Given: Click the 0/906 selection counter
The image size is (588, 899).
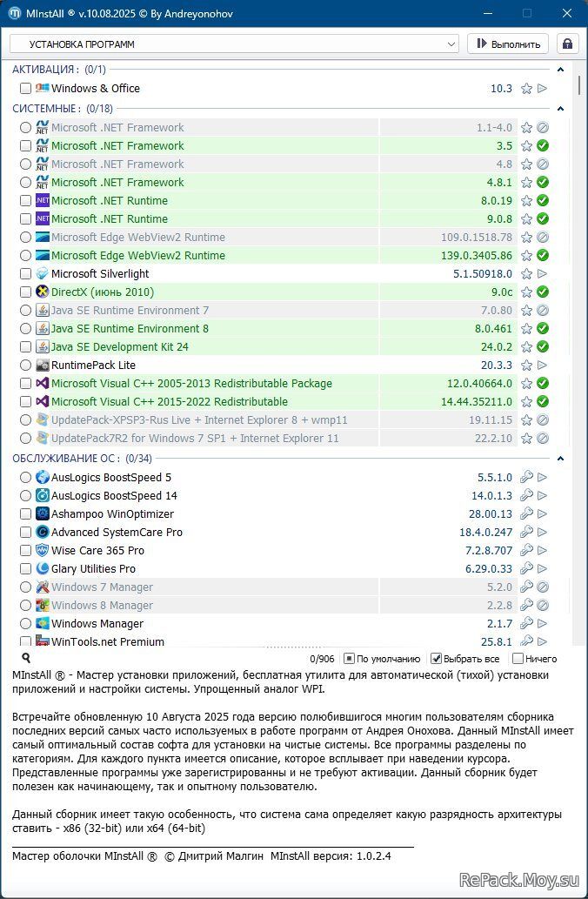Looking at the screenshot, I should coord(322,659).
